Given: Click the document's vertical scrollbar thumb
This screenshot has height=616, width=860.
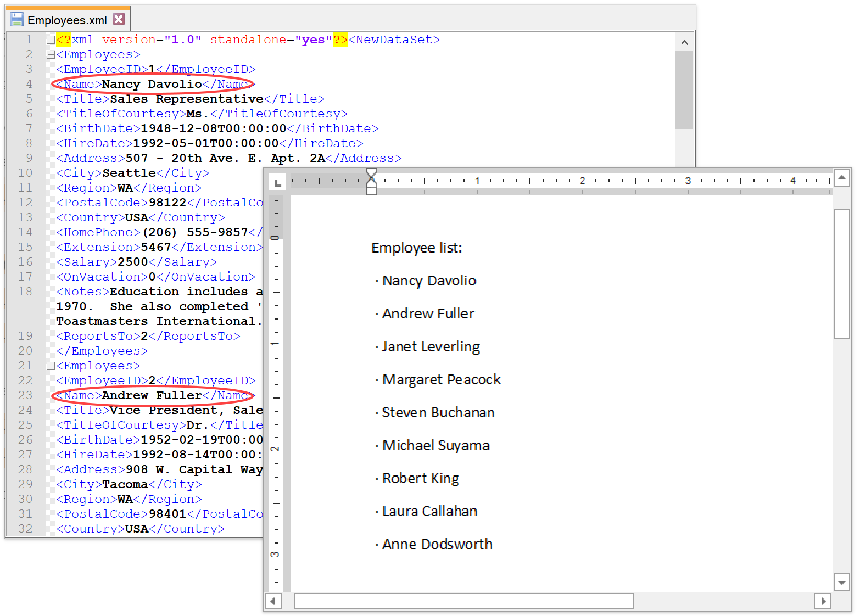Looking at the screenshot, I should pos(841,273).
